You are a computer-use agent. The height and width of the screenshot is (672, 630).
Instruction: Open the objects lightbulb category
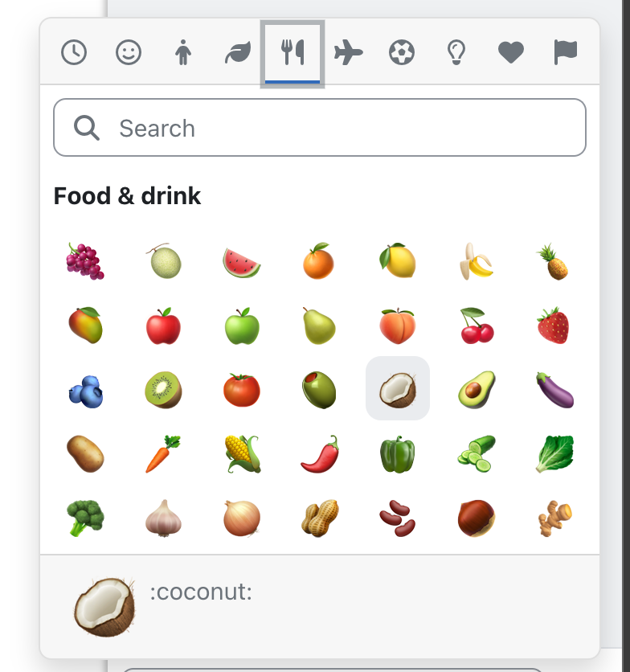tap(456, 52)
